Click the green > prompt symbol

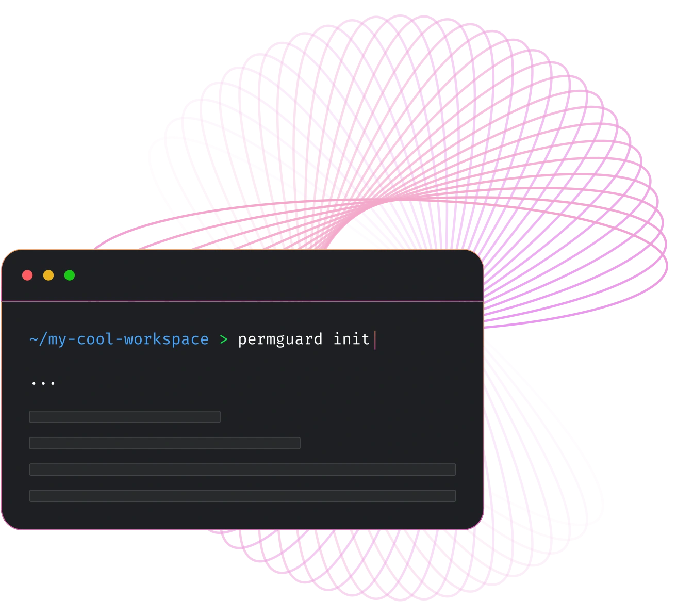[x=223, y=339]
